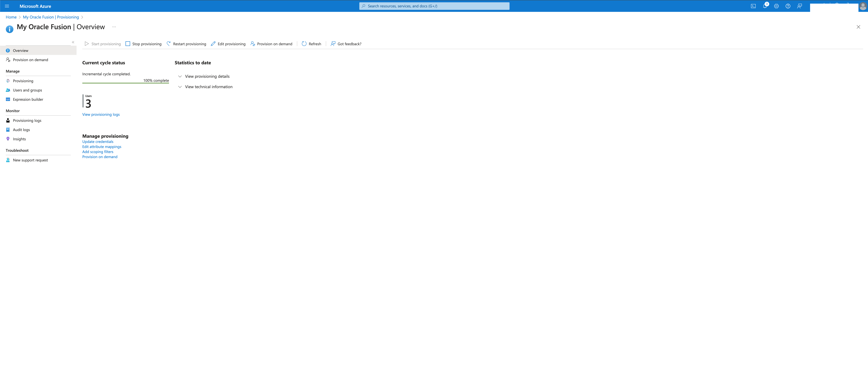Open the more options ellipsis by title
The height and width of the screenshot is (387, 868).
tap(114, 27)
